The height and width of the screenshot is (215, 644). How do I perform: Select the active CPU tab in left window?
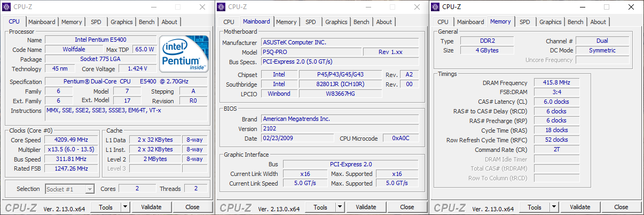tap(14, 21)
